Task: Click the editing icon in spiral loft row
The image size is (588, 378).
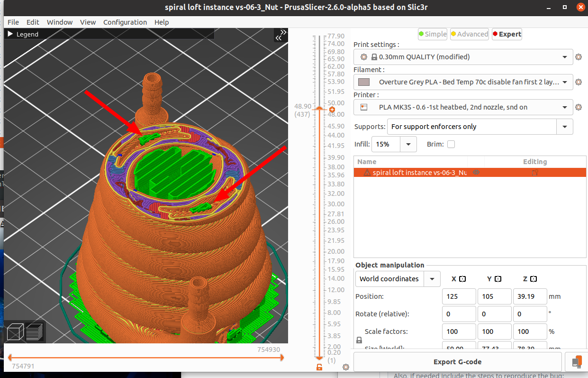Action: (535, 173)
